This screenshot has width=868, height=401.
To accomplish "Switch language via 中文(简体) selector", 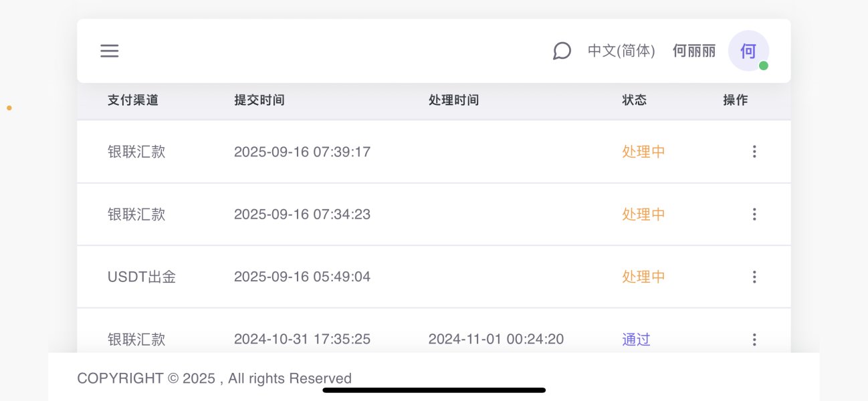I will pos(621,51).
